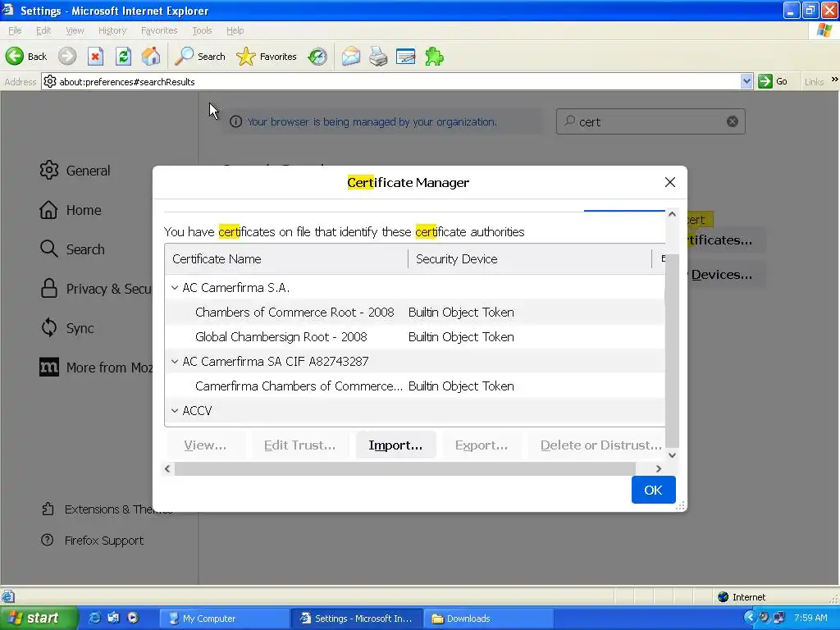Click the Edit page toolbar icon

[405, 57]
